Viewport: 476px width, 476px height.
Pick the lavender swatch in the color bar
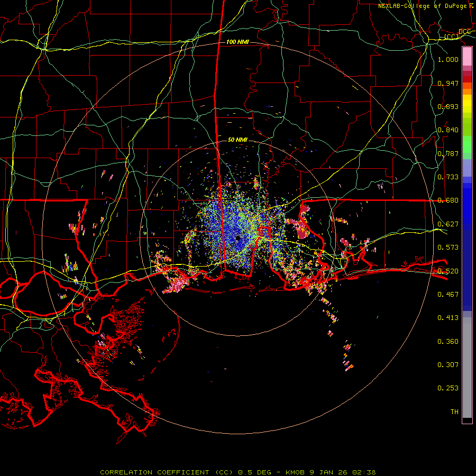467,168
